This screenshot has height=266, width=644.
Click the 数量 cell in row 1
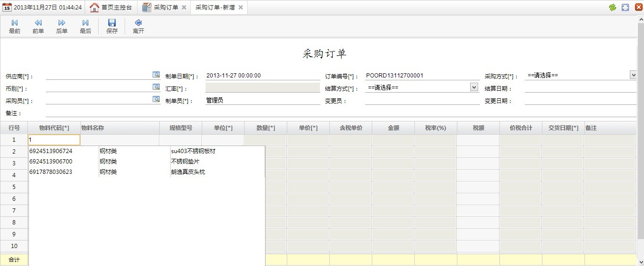pyautogui.click(x=266, y=140)
